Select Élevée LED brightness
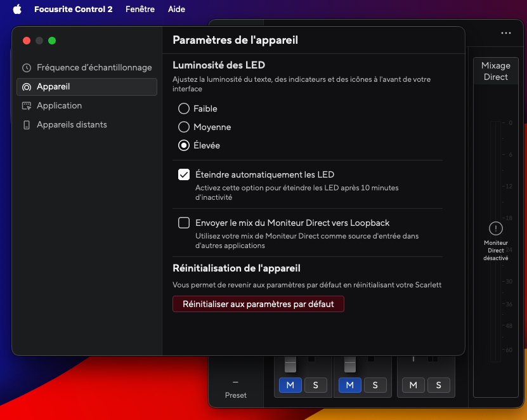Screen dimensions: 527x420 (x=184, y=145)
